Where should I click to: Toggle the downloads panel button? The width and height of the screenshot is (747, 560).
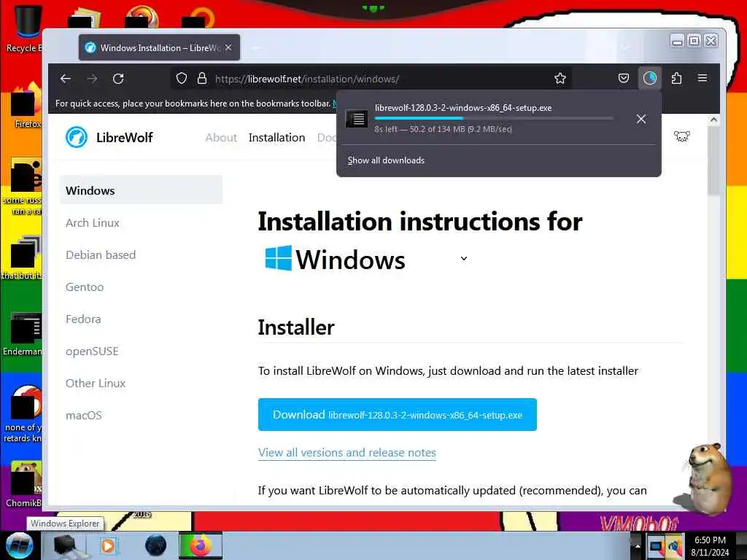tap(650, 78)
